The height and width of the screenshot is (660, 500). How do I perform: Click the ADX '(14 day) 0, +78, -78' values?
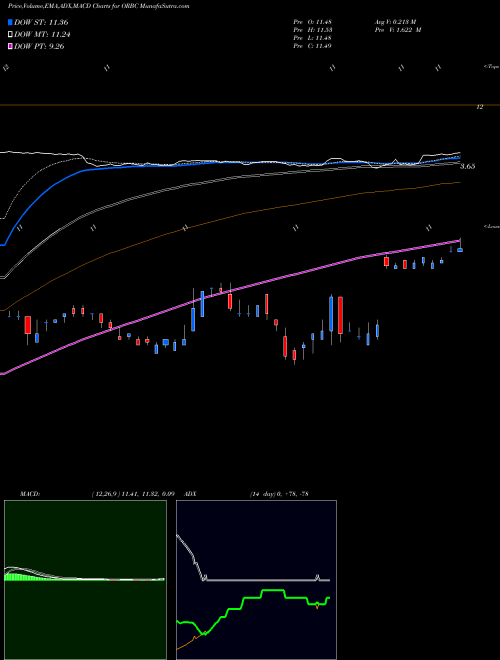coord(279,494)
